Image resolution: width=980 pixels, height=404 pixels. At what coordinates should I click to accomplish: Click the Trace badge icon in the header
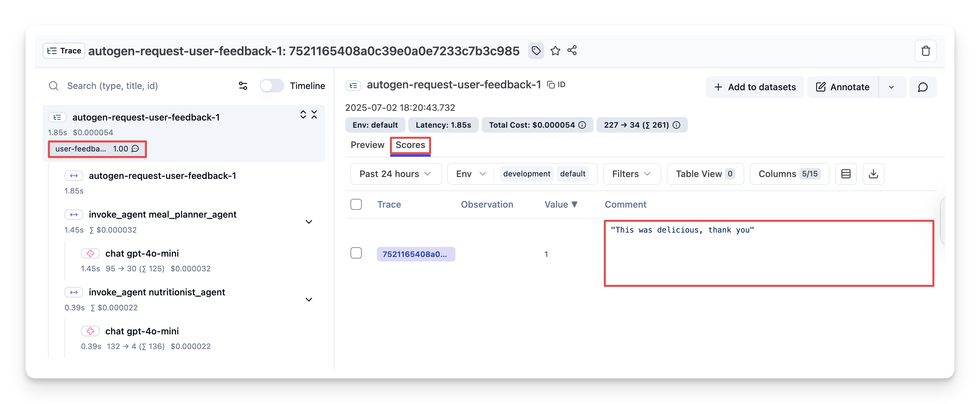52,51
